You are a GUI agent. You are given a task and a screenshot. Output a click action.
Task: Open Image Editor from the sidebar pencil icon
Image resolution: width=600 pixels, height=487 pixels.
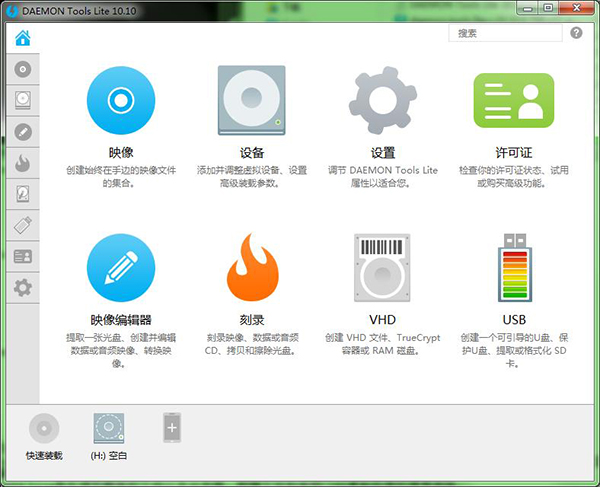tap(23, 132)
